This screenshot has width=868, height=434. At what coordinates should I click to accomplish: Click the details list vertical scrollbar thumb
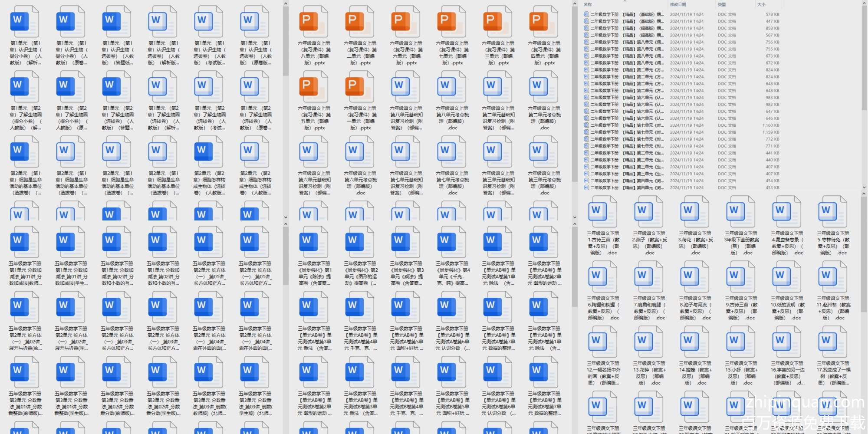[x=864, y=58]
